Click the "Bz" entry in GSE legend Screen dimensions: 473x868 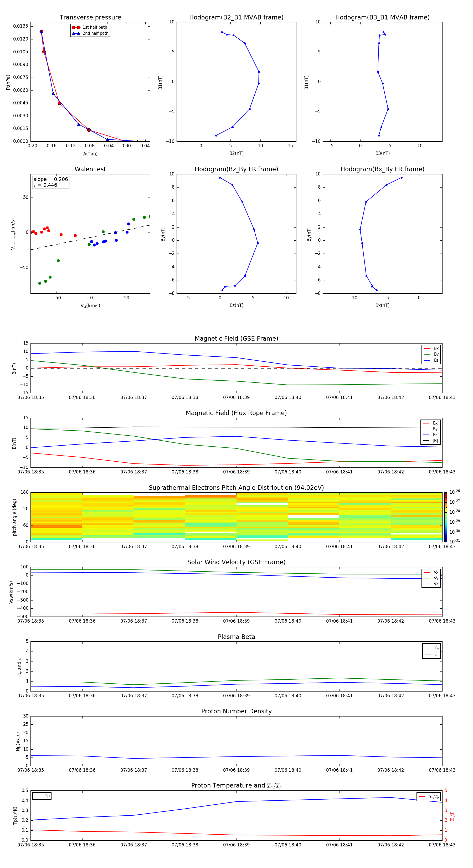click(431, 360)
